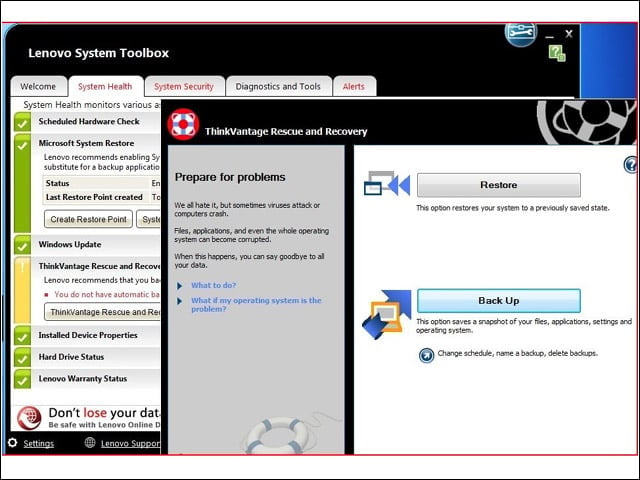
Task: Click Lenovo Warranty Status green checkmark
Action: pos(22,379)
